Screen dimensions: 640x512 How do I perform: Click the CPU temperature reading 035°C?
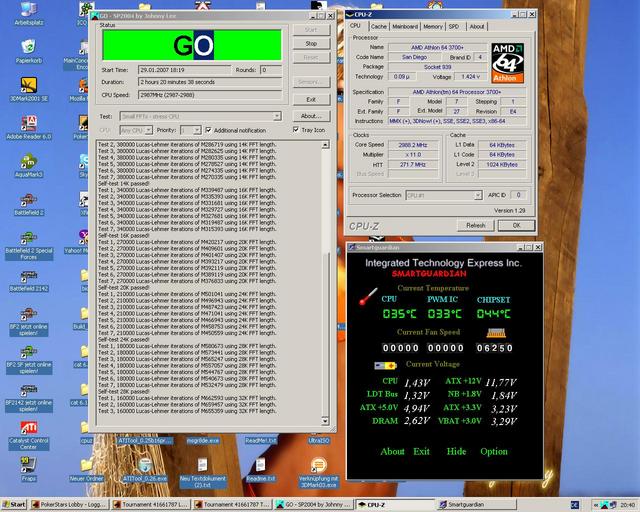tap(399, 314)
